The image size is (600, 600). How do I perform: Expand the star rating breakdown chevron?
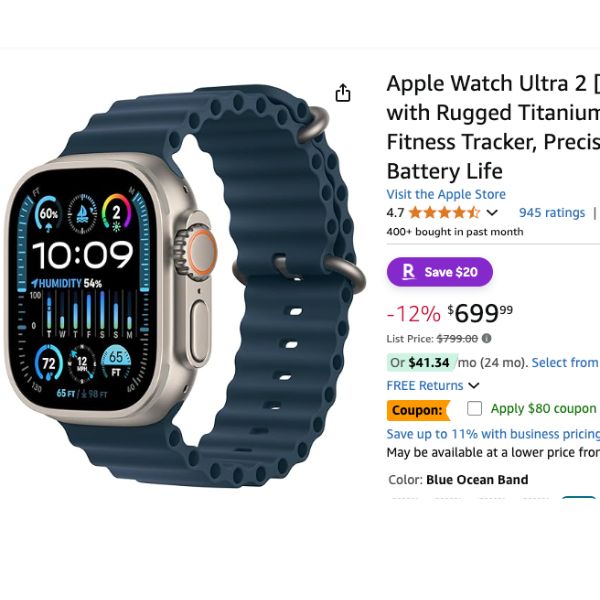point(492,213)
